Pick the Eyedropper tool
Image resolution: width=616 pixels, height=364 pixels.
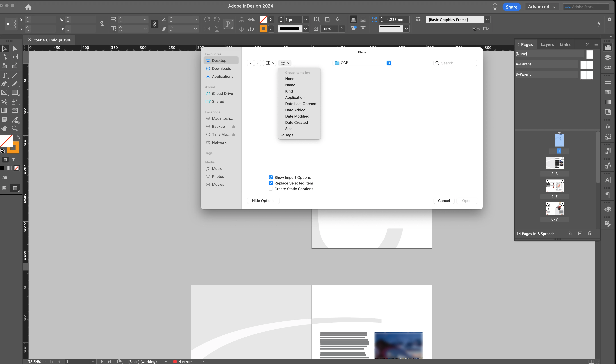[x=15, y=120]
